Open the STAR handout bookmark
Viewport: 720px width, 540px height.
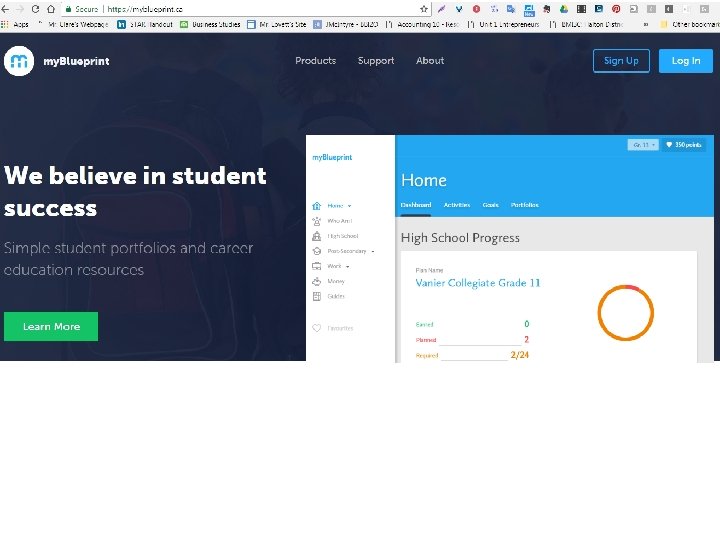tap(145, 24)
